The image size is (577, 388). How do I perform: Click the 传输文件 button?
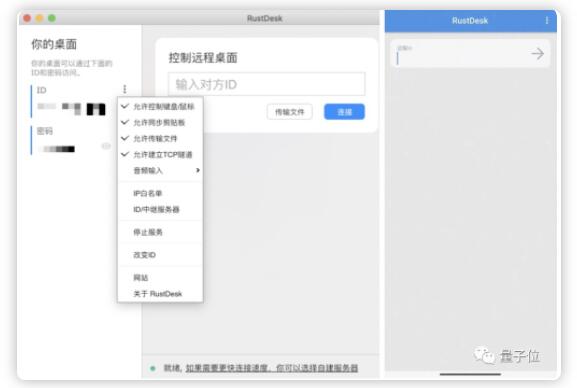pyautogui.click(x=290, y=112)
